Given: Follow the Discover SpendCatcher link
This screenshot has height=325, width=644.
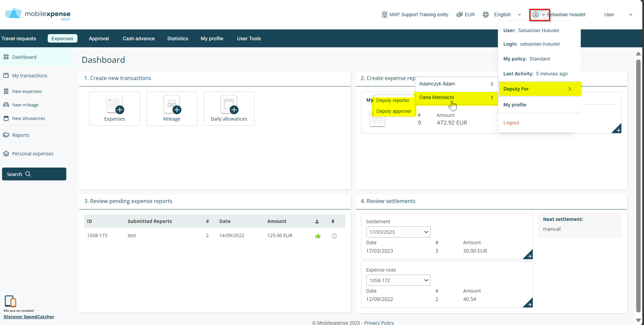Looking at the screenshot, I should pyautogui.click(x=29, y=317).
